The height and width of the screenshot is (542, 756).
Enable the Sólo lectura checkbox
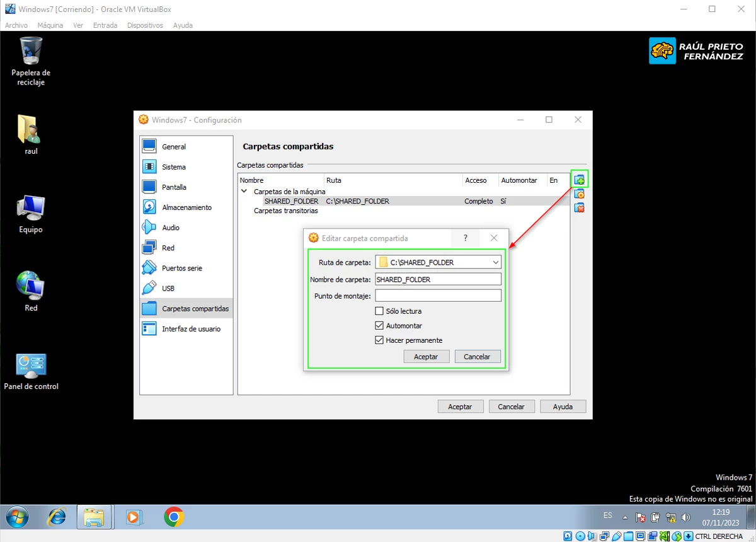379,311
